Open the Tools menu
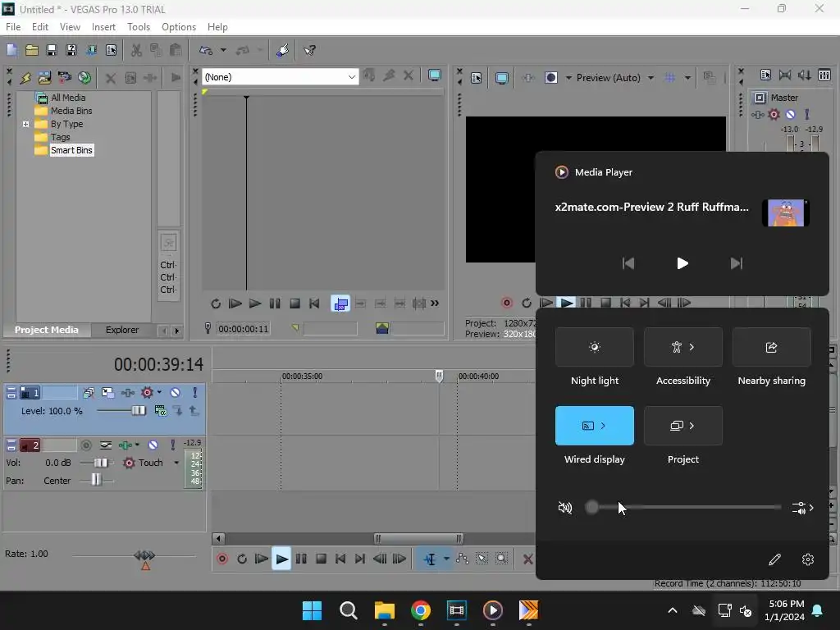The height and width of the screenshot is (630, 840). (x=138, y=27)
